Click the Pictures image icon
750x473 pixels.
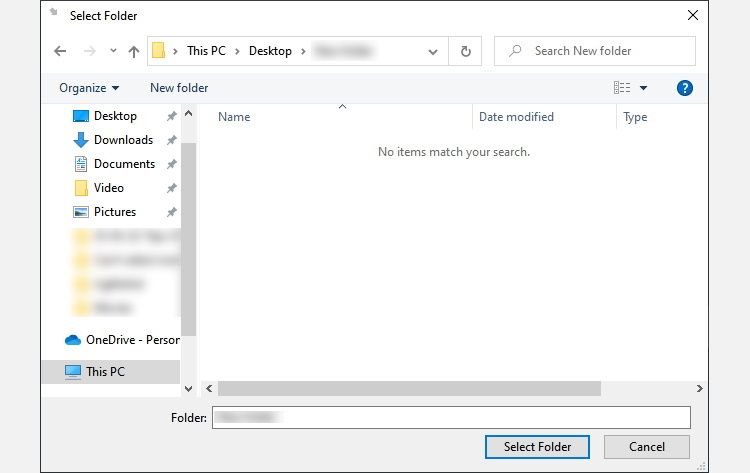tap(81, 212)
